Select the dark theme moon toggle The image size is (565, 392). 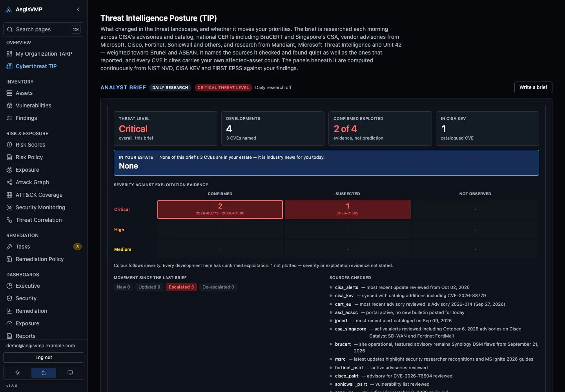click(x=44, y=373)
